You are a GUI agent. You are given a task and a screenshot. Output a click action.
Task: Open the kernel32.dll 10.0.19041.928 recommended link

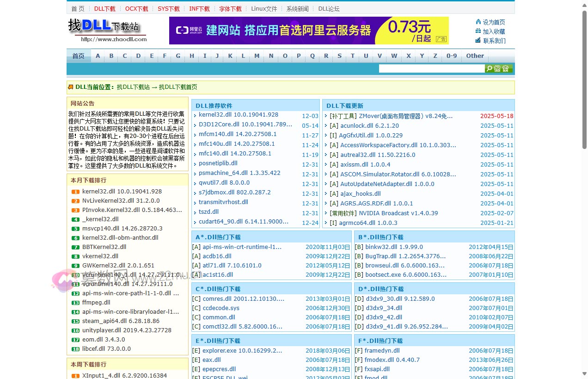pyautogui.click(x=238, y=114)
